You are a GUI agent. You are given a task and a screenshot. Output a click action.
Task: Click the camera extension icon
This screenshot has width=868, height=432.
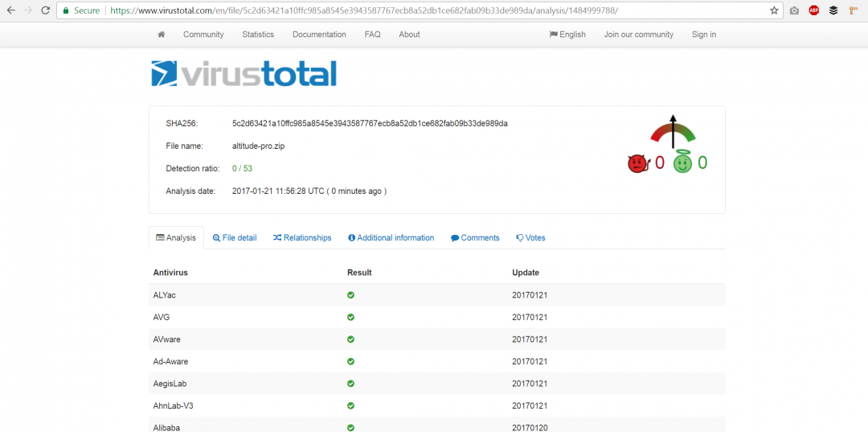(794, 10)
